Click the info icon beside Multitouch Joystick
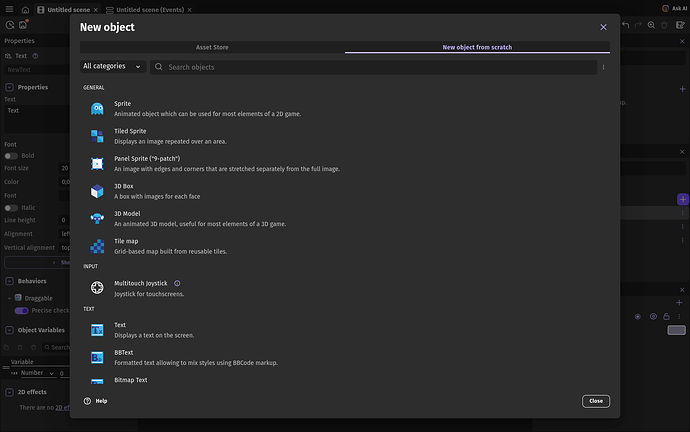The width and height of the screenshot is (690, 432). [177, 284]
